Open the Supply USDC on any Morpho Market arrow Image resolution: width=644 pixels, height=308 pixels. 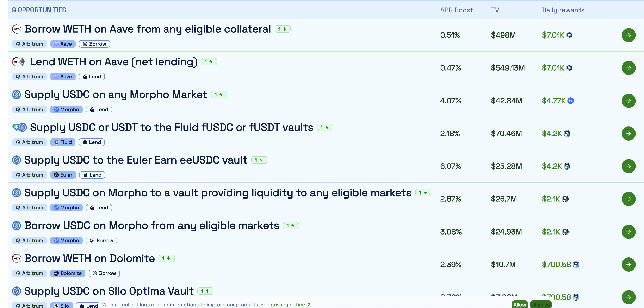click(628, 101)
